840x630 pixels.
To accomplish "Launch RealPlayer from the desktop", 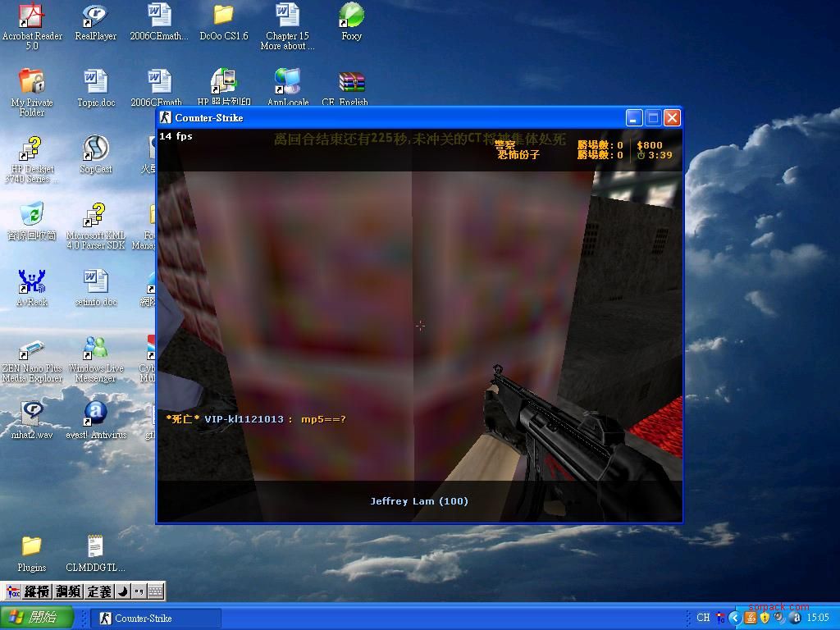I will [x=95, y=16].
